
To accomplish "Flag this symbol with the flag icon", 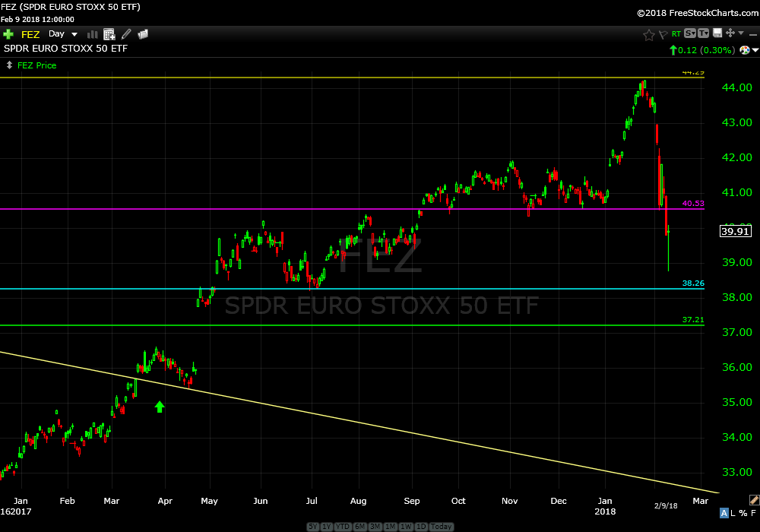I will click(x=663, y=34).
